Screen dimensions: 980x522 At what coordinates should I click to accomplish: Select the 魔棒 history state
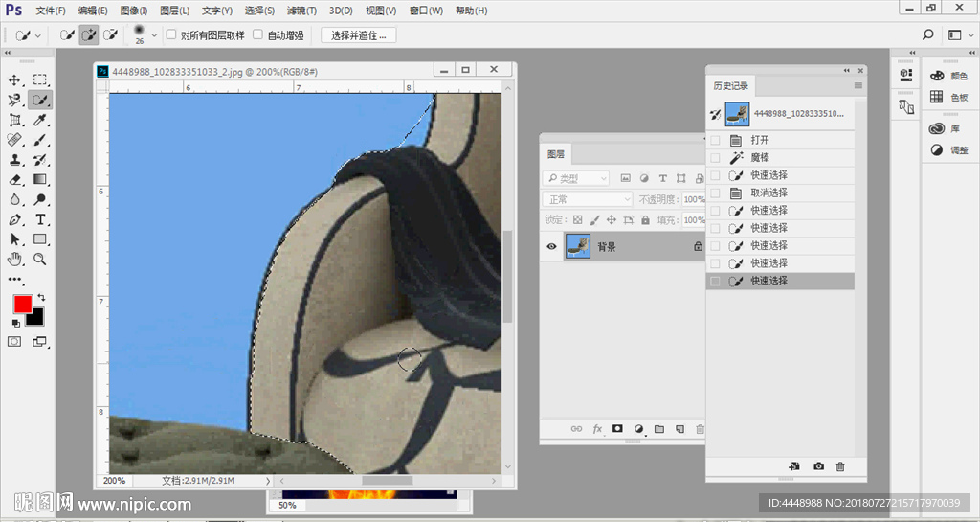[x=759, y=157]
